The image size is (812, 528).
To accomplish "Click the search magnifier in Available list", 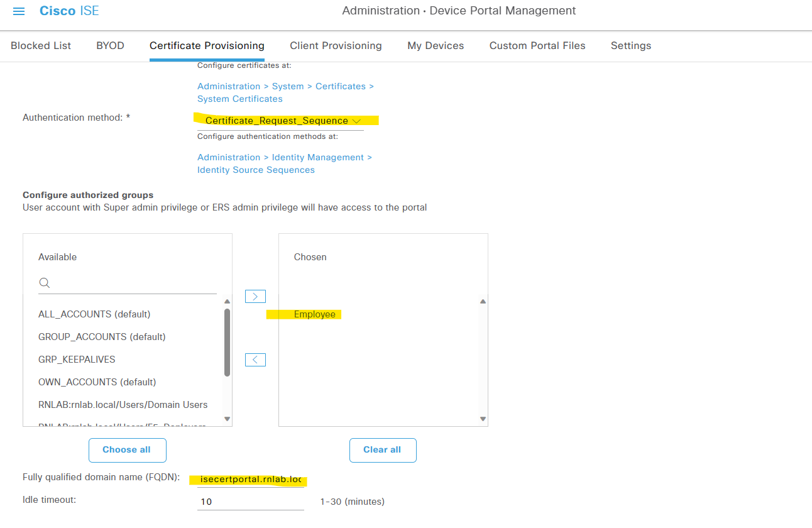I will [44, 282].
